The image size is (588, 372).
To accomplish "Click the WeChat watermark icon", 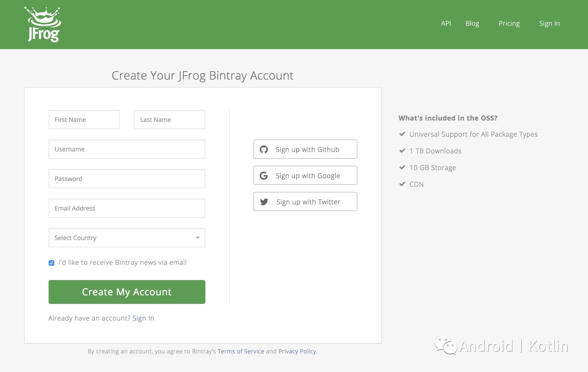I will [x=446, y=345].
